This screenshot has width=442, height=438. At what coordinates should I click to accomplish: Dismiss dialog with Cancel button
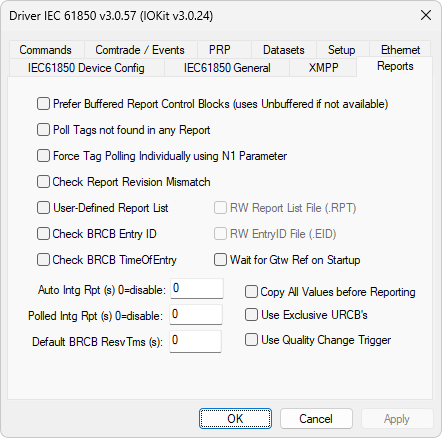(316, 419)
